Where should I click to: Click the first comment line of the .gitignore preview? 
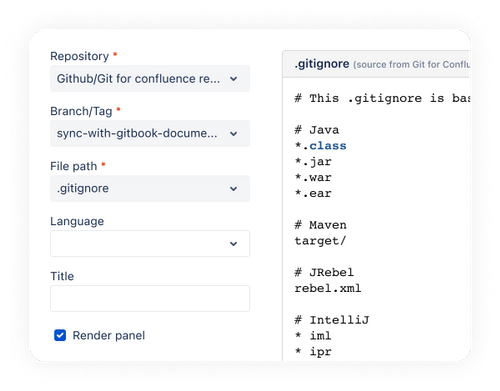click(382, 98)
